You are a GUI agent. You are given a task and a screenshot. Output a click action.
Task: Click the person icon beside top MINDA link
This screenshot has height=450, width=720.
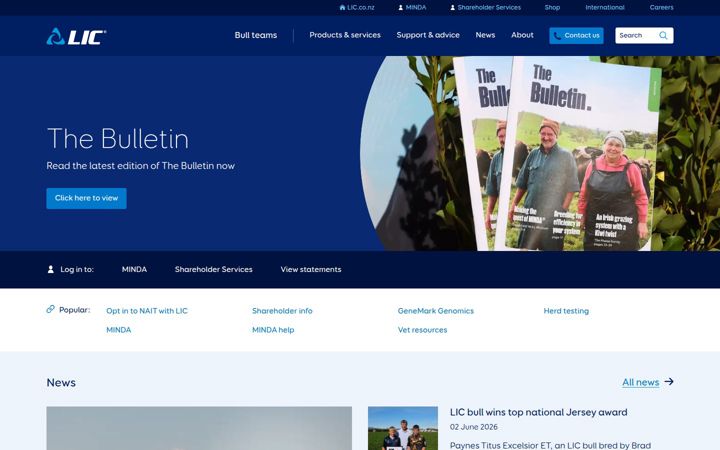[x=400, y=7]
